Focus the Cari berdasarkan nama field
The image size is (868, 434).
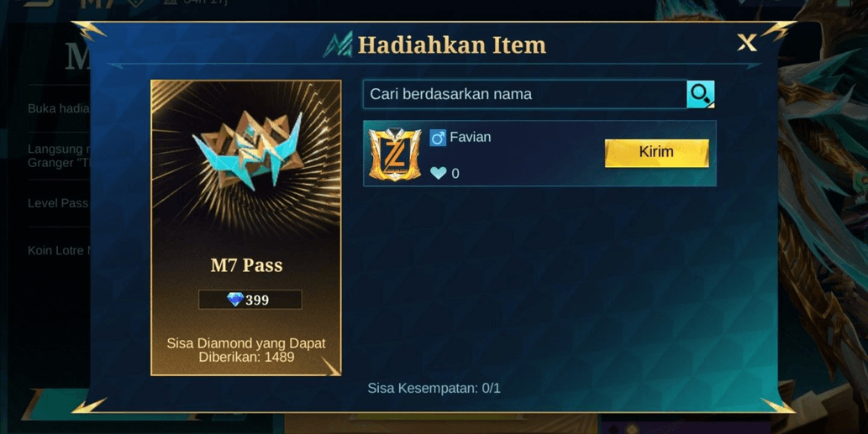[x=525, y=94]
